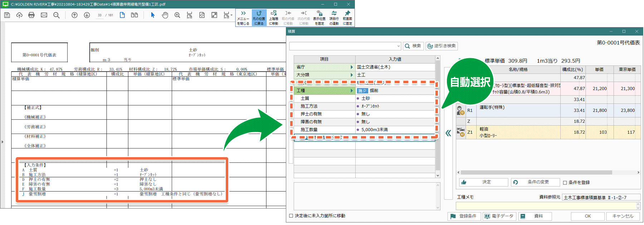Click the 電子データ button
The width and height of the screenshot is (644, 225).
499,216
